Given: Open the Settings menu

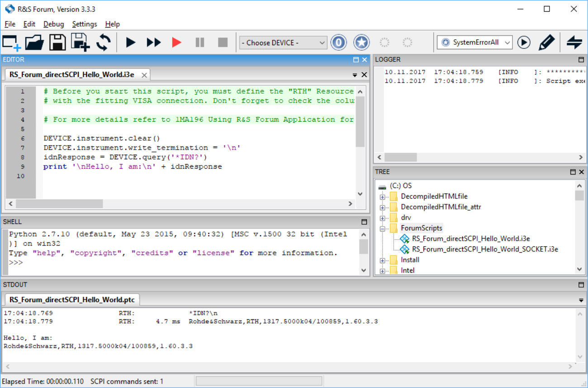Looking at the screenshot, I should coord(85,24).
